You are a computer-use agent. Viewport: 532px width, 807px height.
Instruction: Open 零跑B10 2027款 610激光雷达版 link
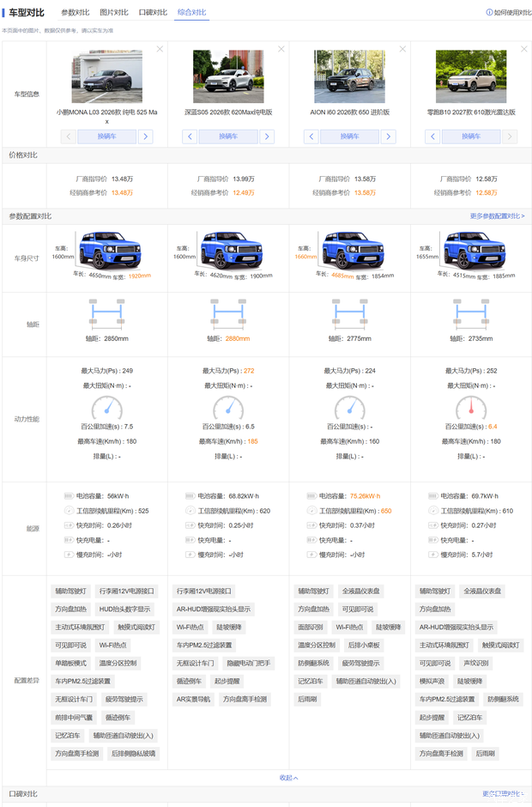[x=471, y=112]
